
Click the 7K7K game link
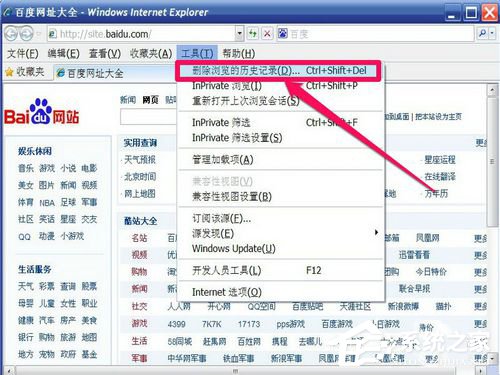[212, 324]
